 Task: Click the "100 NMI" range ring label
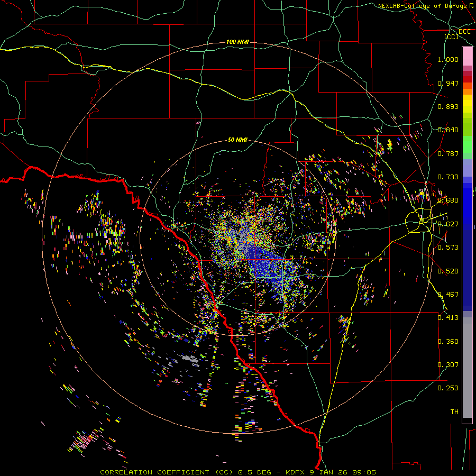(x=237, y=42)
